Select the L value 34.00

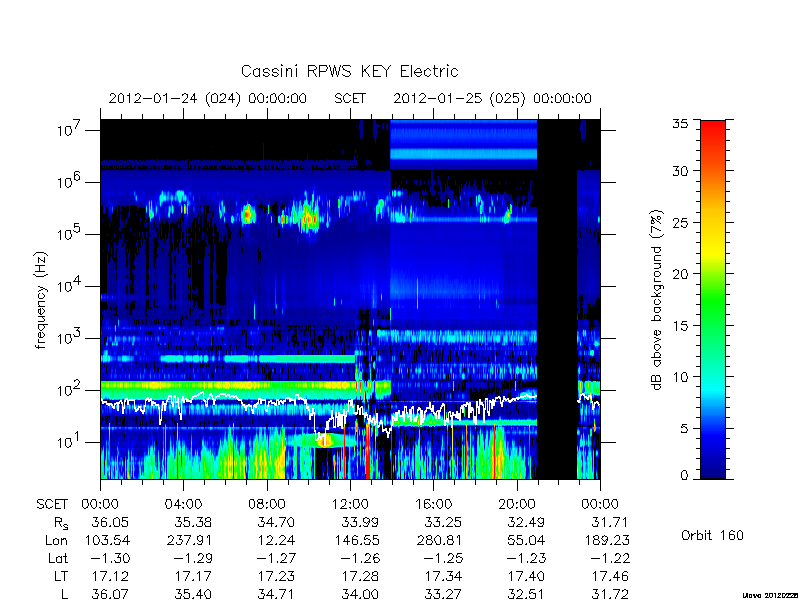[x=360, y=594]
